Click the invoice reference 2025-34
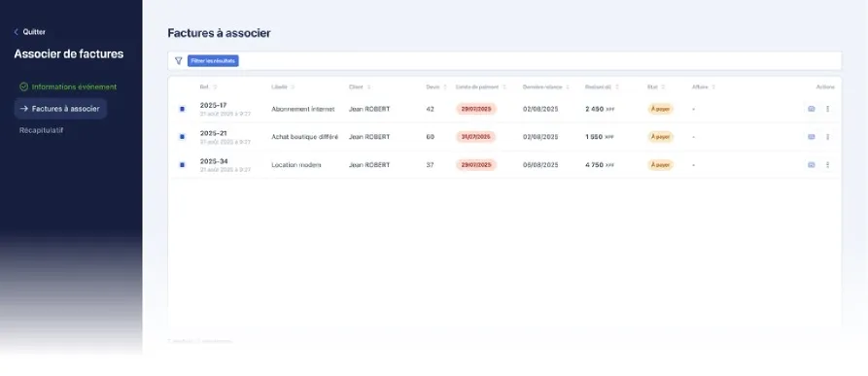This screenshot has height=376, width=868. pyautogui.click(x=213, y=161)
